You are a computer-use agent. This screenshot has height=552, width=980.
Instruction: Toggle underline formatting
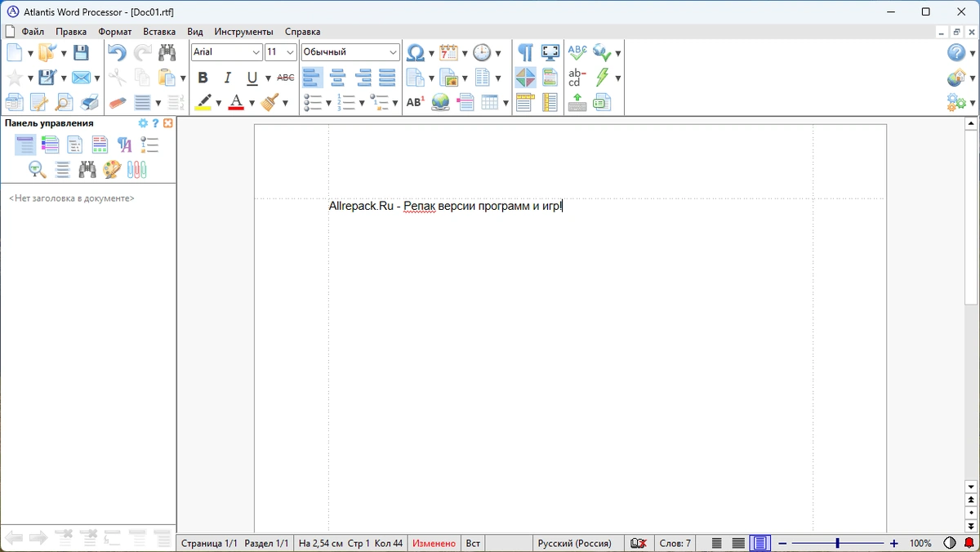point(252,78)
